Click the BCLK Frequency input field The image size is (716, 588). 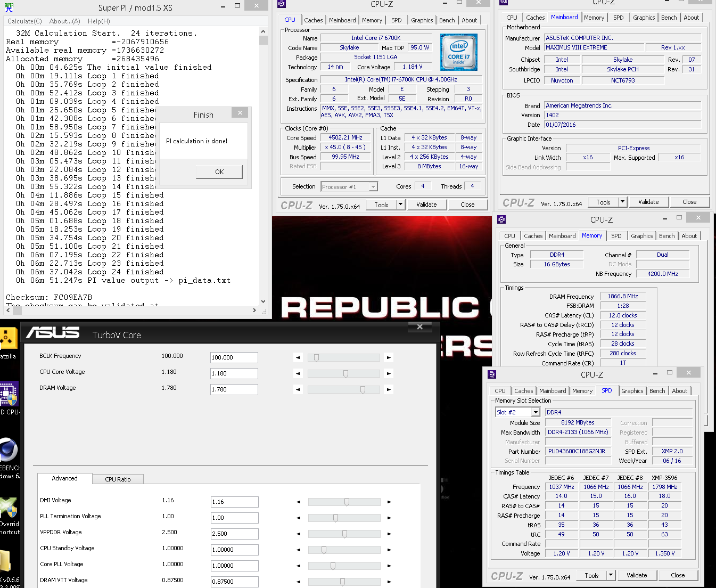tap(234, 357)
